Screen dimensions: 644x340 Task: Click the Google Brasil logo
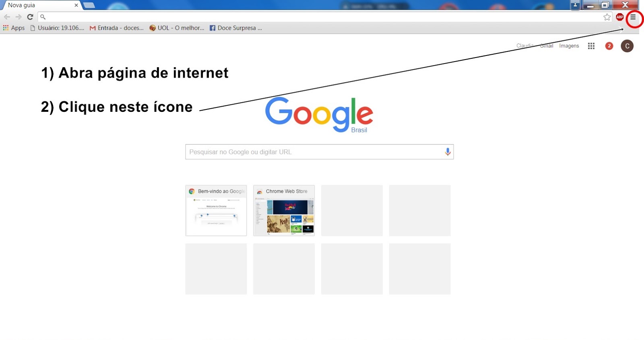coord(319,115)
